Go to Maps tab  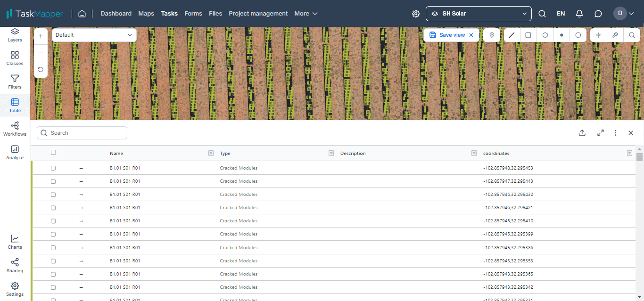(146, 14)
